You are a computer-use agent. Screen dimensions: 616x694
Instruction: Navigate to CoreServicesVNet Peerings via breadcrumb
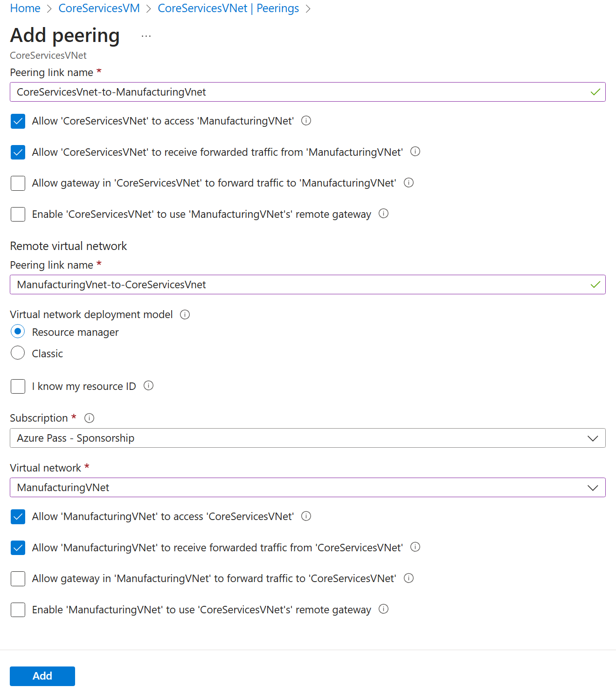pyautogui.click(x=228, y=8)
